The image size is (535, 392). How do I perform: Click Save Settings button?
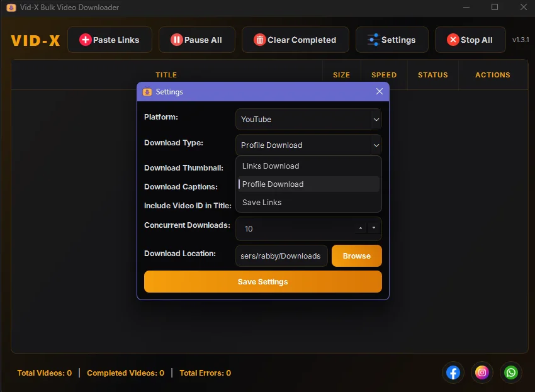[262, 282]
